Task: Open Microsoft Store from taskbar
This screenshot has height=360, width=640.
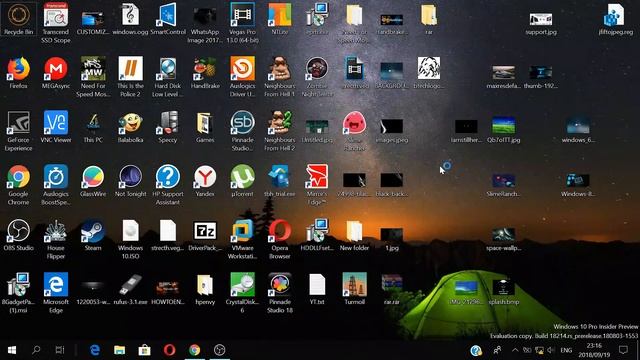Action: (144, 350)
